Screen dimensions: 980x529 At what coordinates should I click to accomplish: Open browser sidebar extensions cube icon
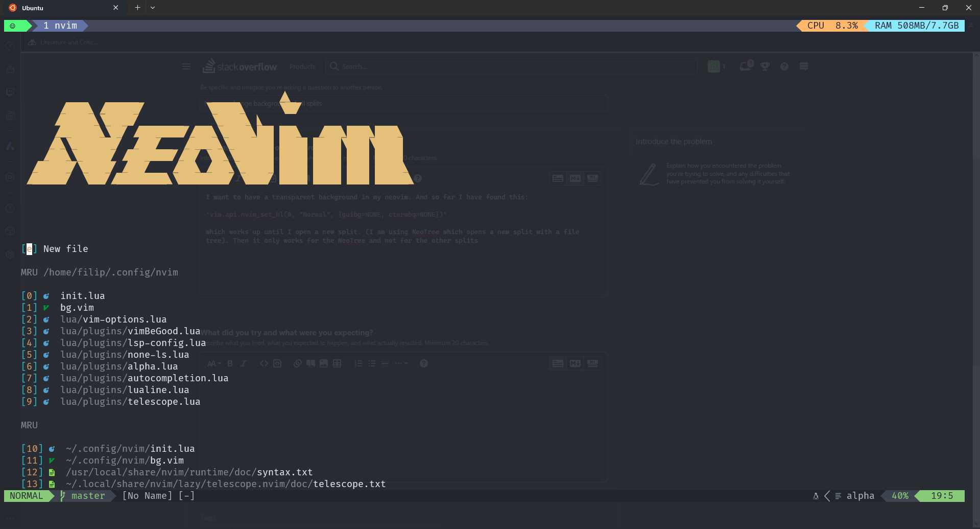(10, 231)
